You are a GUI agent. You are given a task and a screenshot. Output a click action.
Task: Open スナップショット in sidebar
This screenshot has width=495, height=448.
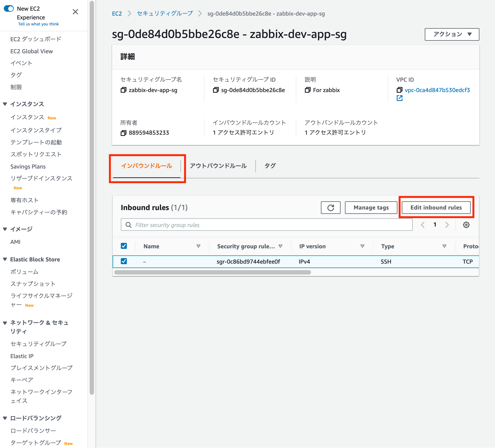[33, 284]
